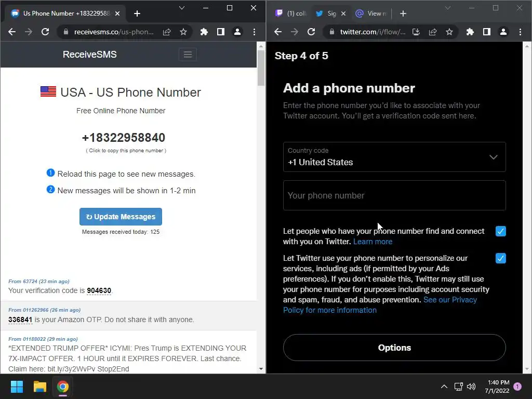532x399 pixels.
Task: Switch to the View tab in the Twitter window
Action: pyautogui.click(x=371, y=14)
